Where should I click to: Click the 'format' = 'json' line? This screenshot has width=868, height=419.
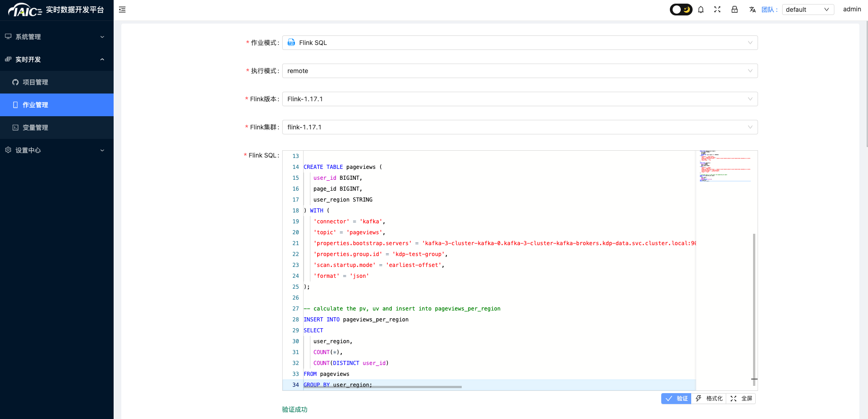coord(341,276)
